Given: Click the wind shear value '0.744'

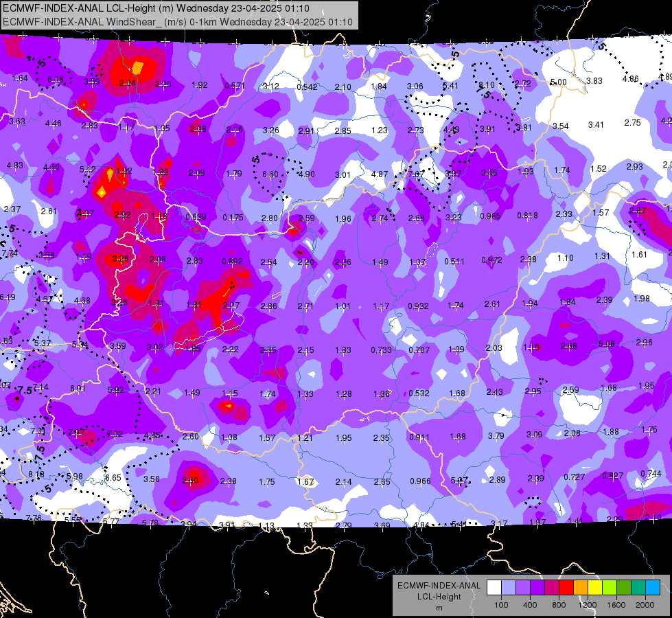Looking at the screenshot, I should point(651,474).
